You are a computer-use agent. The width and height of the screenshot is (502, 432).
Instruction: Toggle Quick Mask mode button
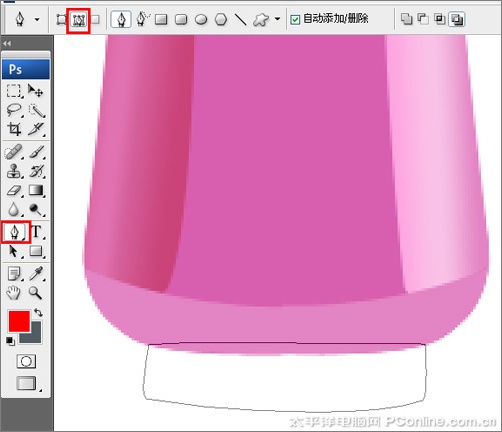(x=26, y=361)
